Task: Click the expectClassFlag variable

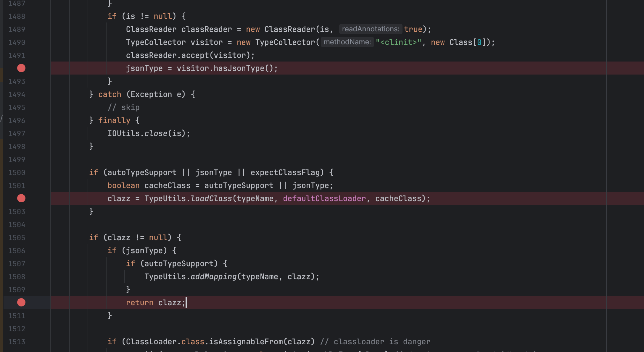Action: (285, 172)
